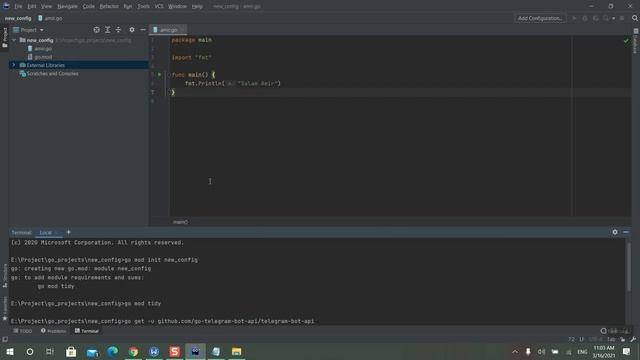Click Select Opened File target icon

tap(96, 30)
